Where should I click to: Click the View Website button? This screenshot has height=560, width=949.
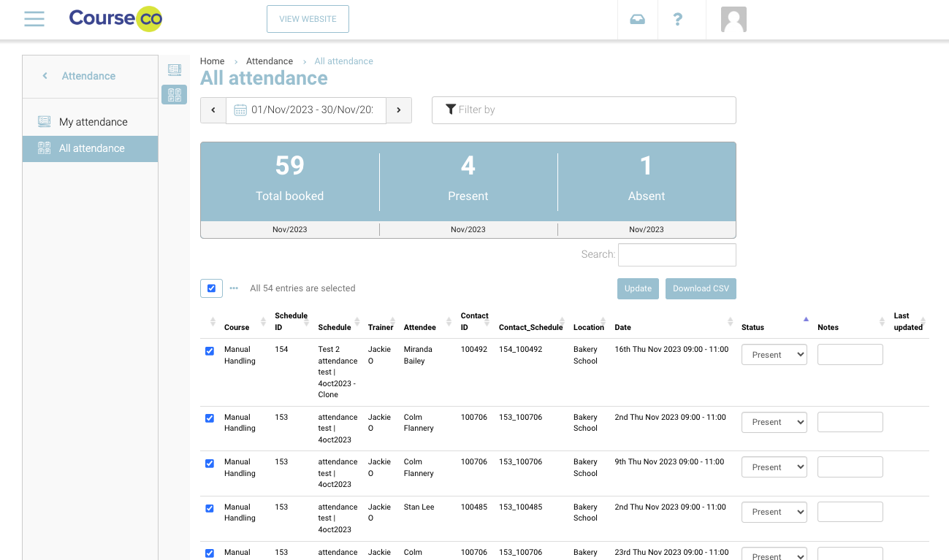point(308,19)
